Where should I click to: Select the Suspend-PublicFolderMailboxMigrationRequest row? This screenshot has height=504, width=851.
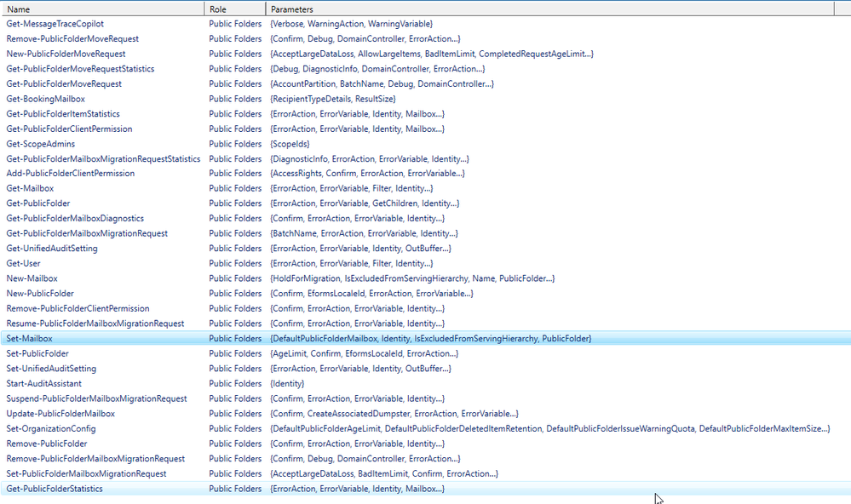pyautogui.click(x=426, y=398)
